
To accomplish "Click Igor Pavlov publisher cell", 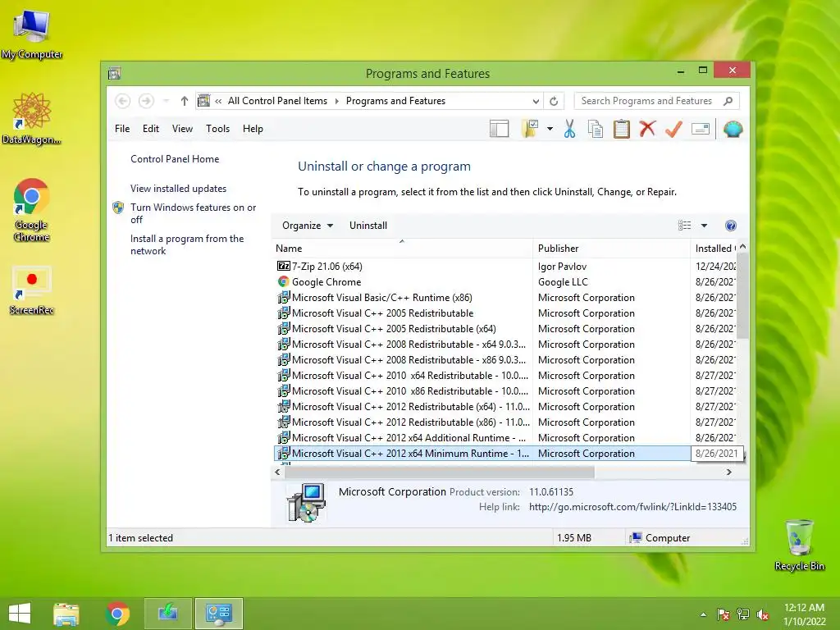I will pos(562,267).
